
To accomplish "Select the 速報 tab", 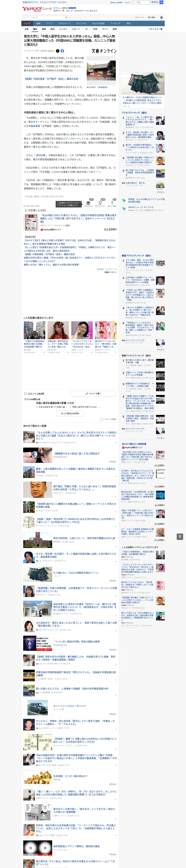I will (x=38, y=24).
